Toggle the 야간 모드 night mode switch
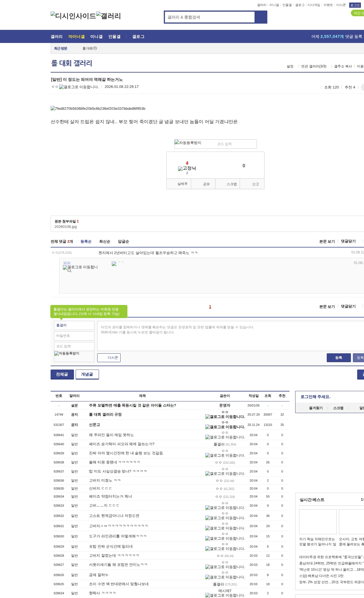The image size is (364, 598). [358, 13]
